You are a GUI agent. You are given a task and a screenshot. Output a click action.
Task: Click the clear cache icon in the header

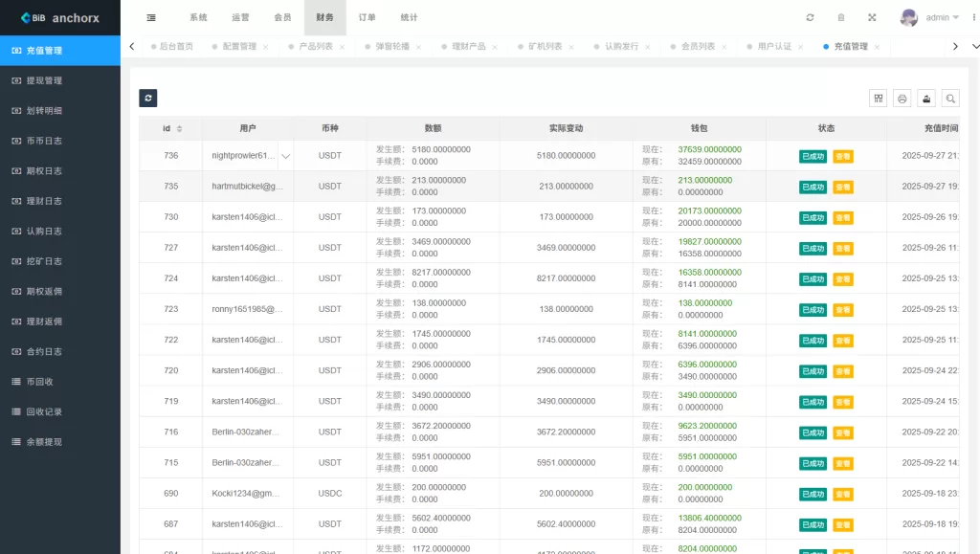click(841, 17)
